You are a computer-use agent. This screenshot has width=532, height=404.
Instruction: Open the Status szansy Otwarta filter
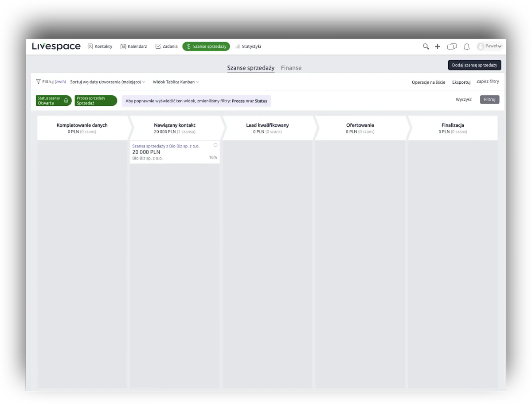54,101
